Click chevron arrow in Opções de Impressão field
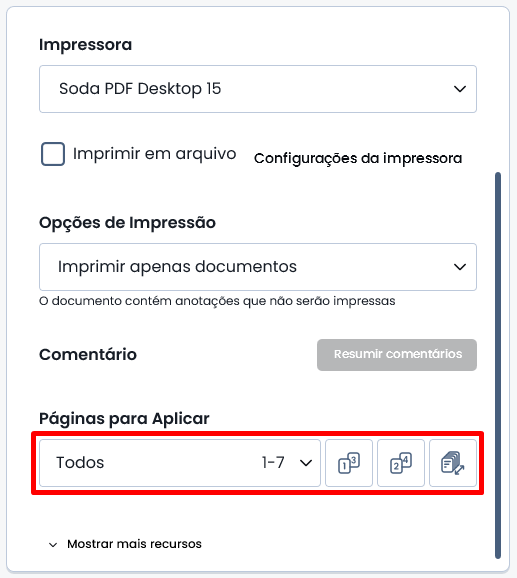Image resolution: width=517 pixels, height=578 pixels. pos(460,267)
